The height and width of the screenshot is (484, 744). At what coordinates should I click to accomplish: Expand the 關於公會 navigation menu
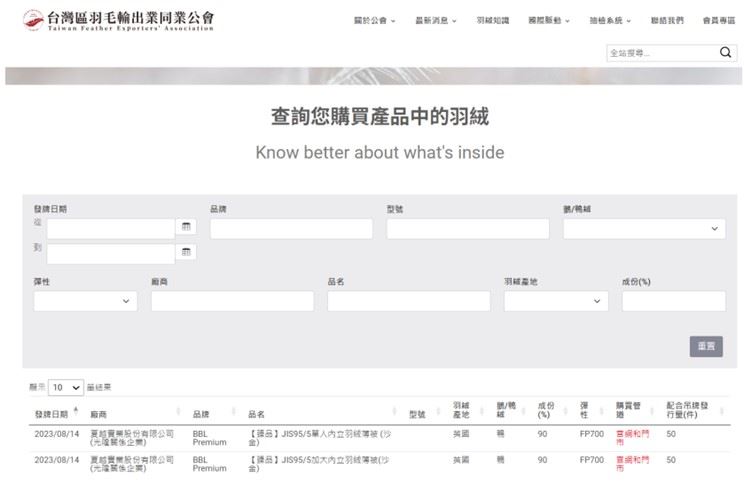point(374,20)
